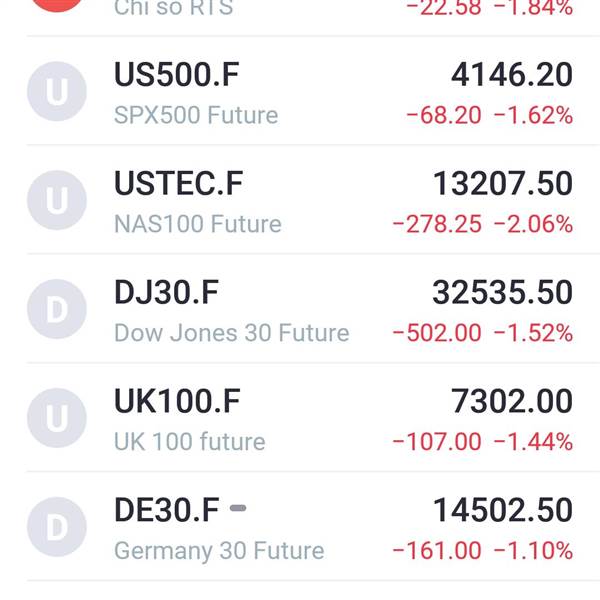This screenshot has width=600, height=600.
Task: Tap the DJ30.F change −502.00 −1.52%
Action: coord(483,333)
